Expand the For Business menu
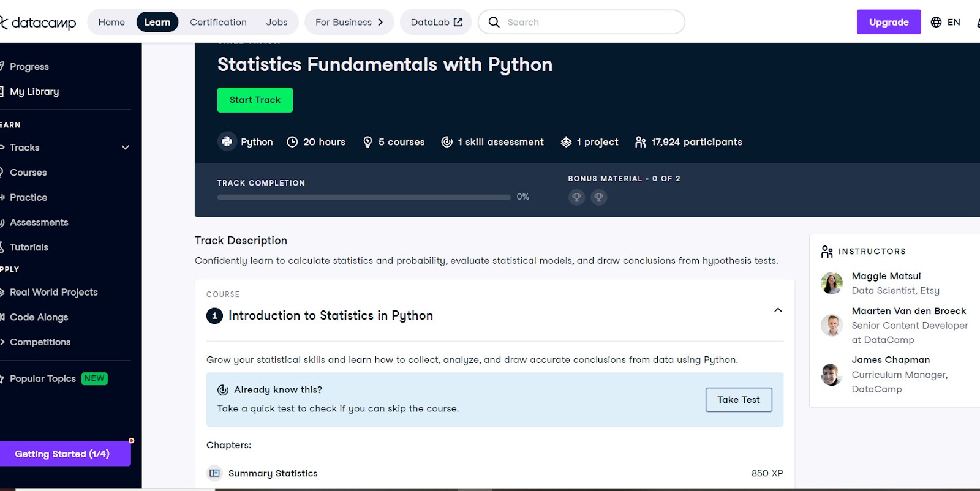This screenshot has width=980, height=491. (349, 22)
